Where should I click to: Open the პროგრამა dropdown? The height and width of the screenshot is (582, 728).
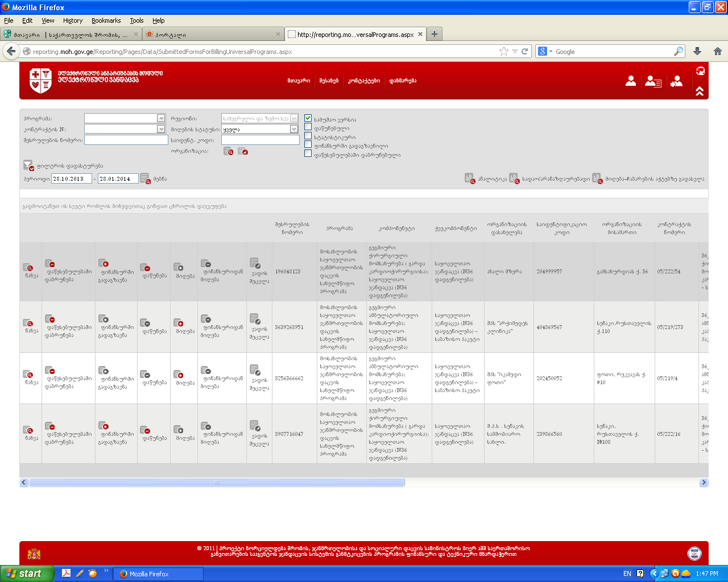pyautogui.click(x=161, y=118)
